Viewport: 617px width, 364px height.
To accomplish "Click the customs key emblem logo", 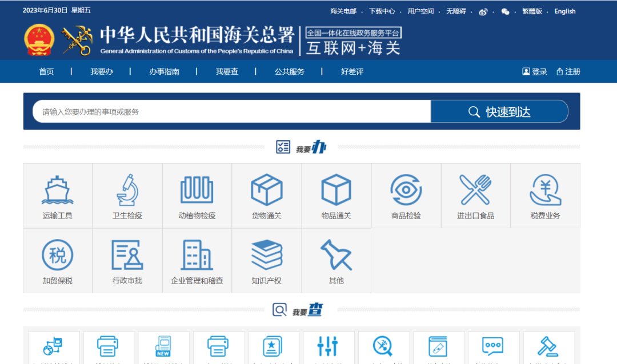I will pos(77,40).
